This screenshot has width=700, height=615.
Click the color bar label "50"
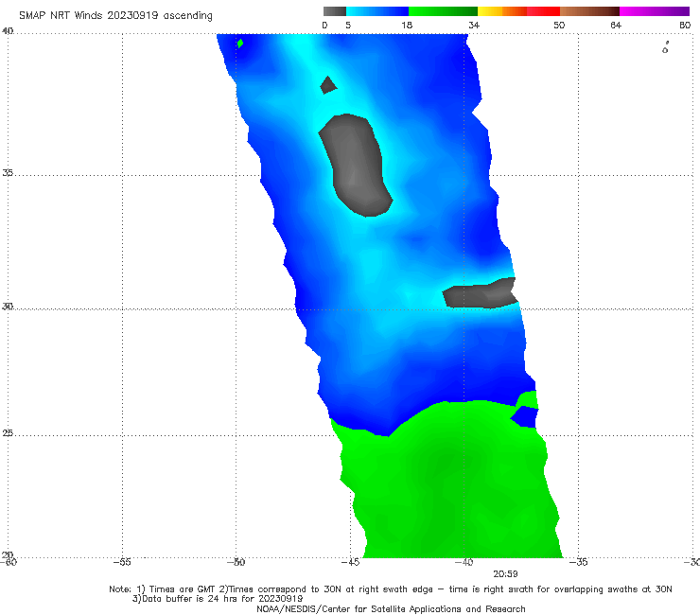pyautogui.click(x=559, y=26)
